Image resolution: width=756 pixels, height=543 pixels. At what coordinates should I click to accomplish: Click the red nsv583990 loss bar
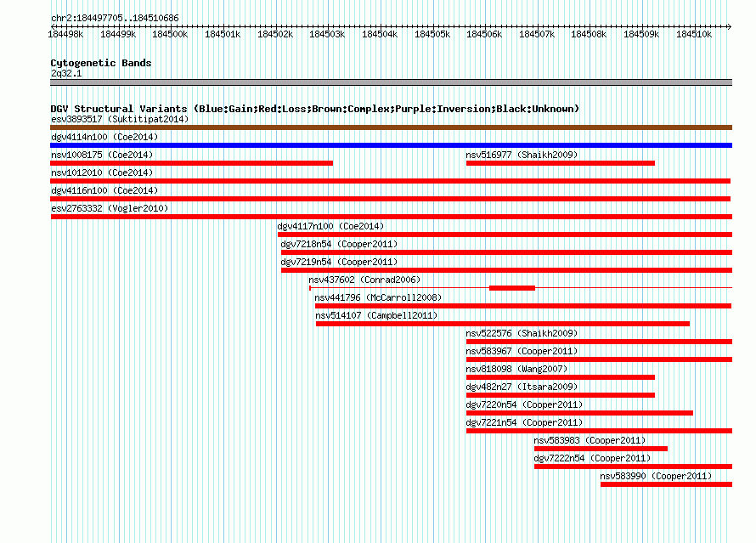(666, 484)
